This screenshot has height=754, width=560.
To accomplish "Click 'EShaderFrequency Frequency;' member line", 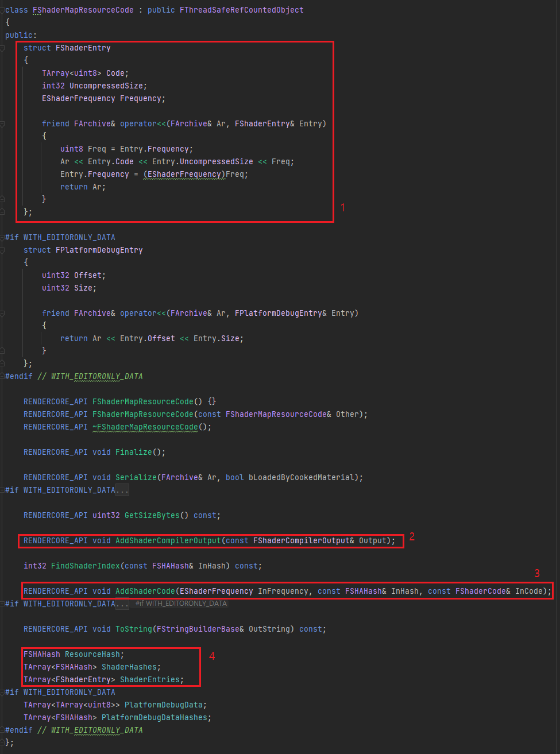I will [104, 98].
